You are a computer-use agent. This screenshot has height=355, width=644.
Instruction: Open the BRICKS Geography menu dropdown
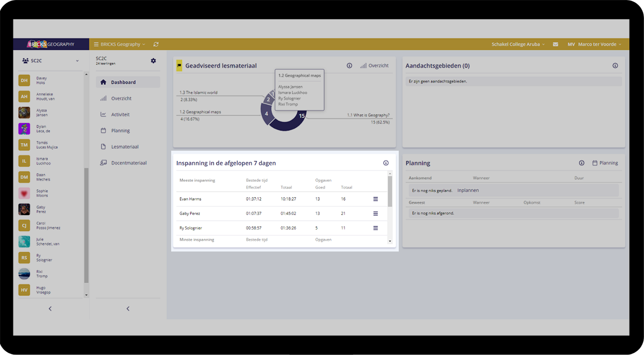(119, 45)
